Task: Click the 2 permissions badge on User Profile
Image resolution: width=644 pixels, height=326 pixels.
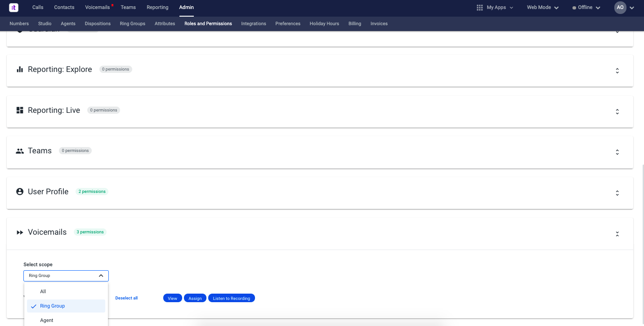Action: click(x=92, y=192)
